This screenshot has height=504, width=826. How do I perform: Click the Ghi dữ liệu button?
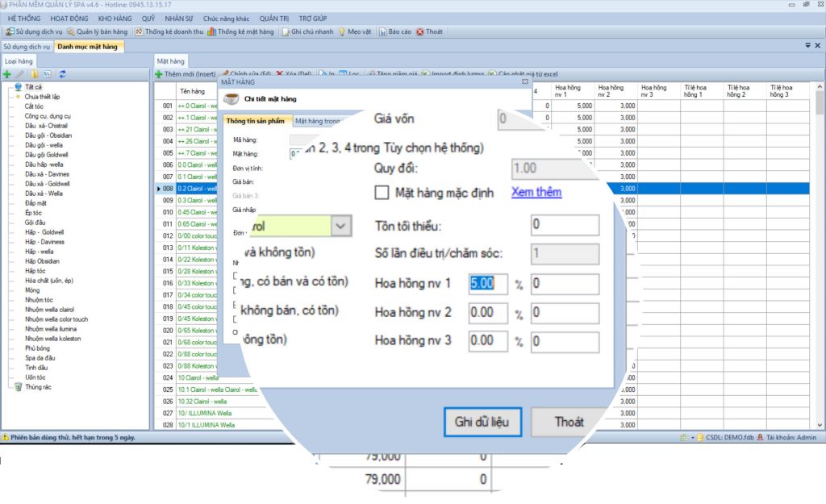click(482, 422)
